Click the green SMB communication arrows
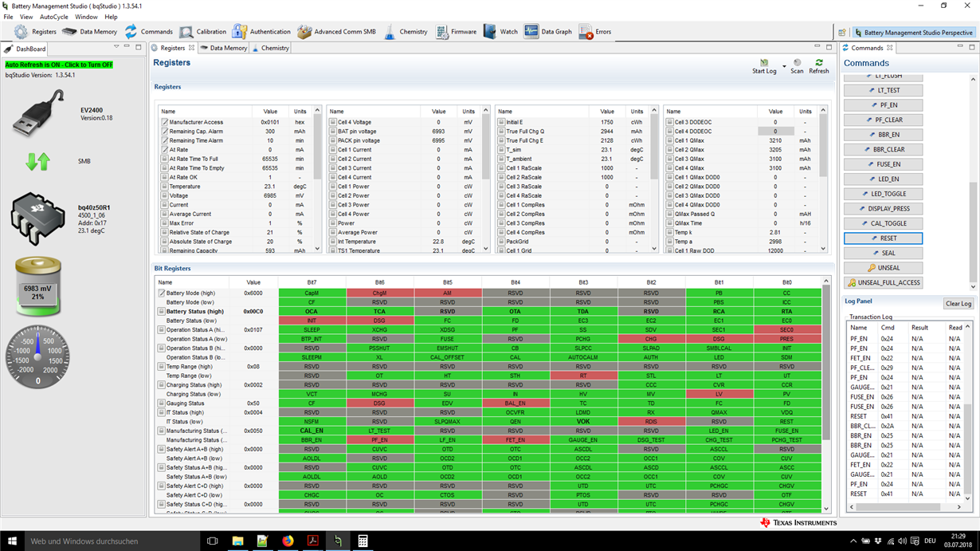The height and width of the screenshot is (551, 980). click(x=37, y=161)
